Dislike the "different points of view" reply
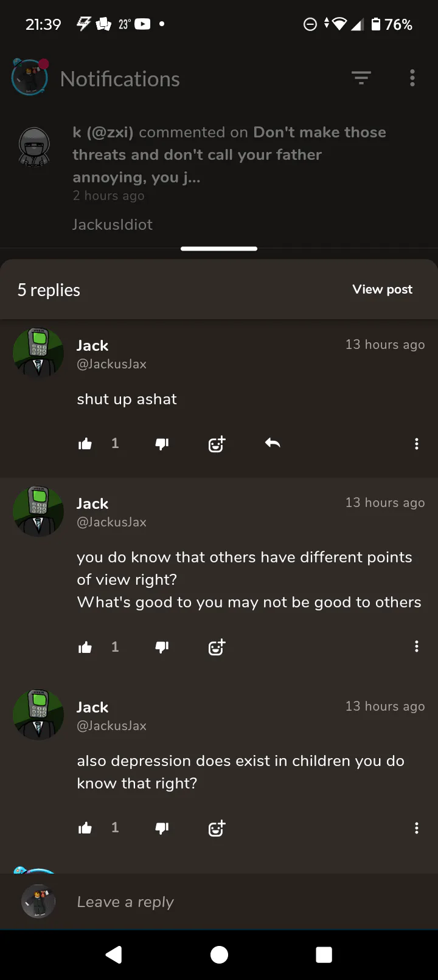This screenshot has width=438, height=980. click(x=162, y=647)
